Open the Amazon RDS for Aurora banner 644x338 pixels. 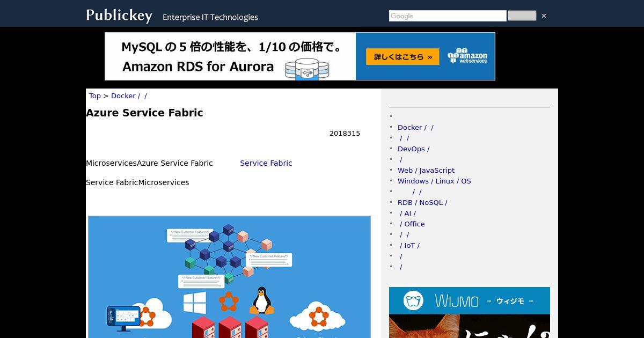299,56
